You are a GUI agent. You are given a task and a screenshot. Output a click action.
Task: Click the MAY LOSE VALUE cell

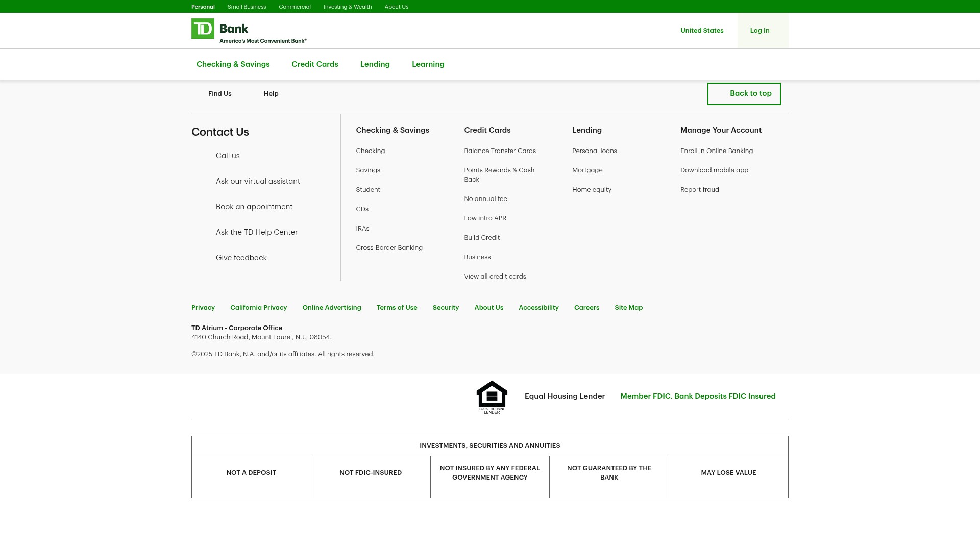728,477
